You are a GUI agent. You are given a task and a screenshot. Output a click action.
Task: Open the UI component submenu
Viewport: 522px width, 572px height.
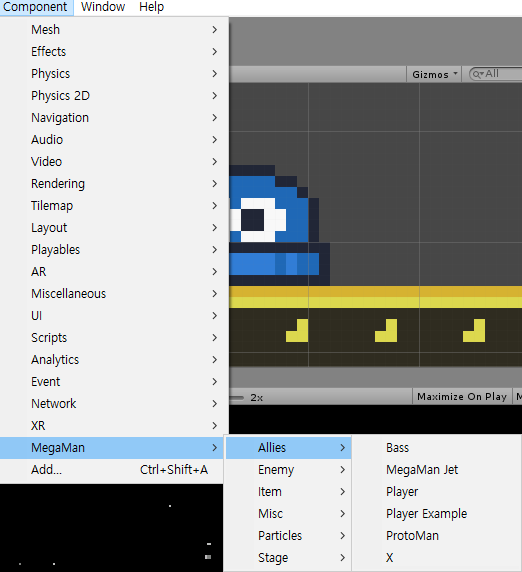[x=114, y=316]
